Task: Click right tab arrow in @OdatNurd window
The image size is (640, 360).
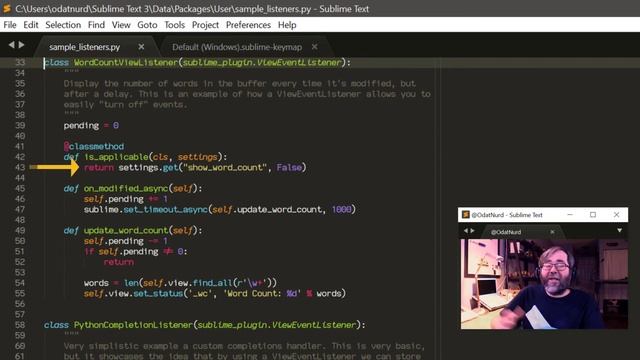Action: 473,231
